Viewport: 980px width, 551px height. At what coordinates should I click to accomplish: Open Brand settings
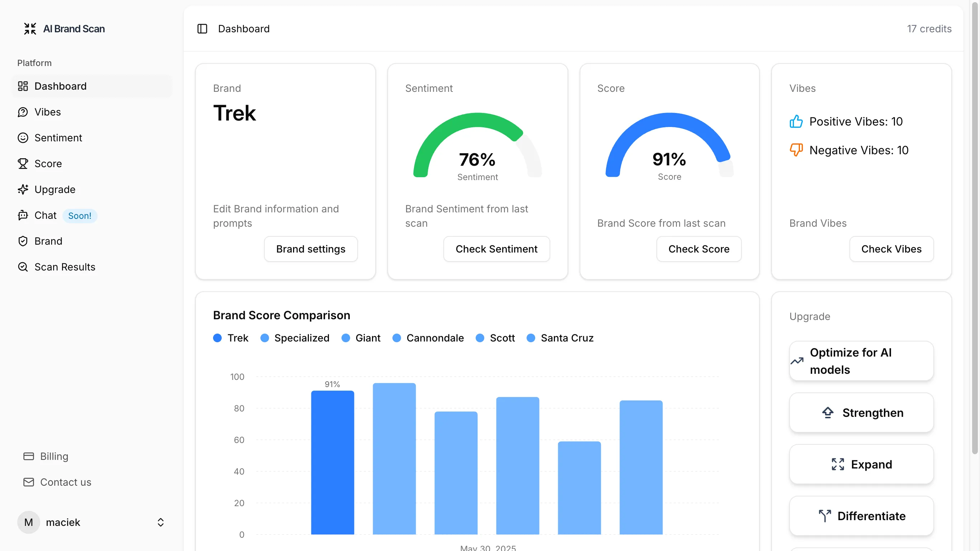click(x=310, y=249)
